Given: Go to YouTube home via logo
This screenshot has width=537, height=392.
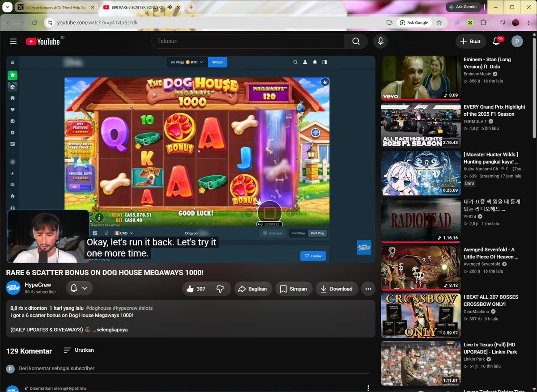Looking at the screenshot, I should (43, 41).
